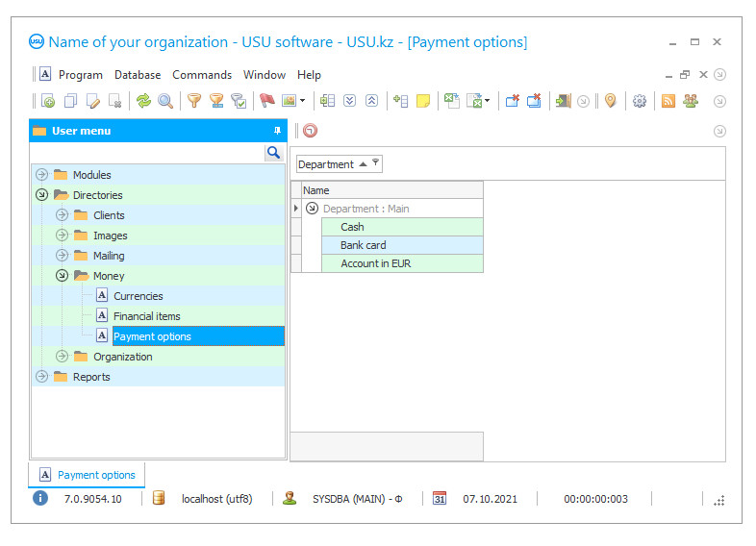Click the picture toolbar icon
This screenshot has width=756, height=546.
click(290, 101)
